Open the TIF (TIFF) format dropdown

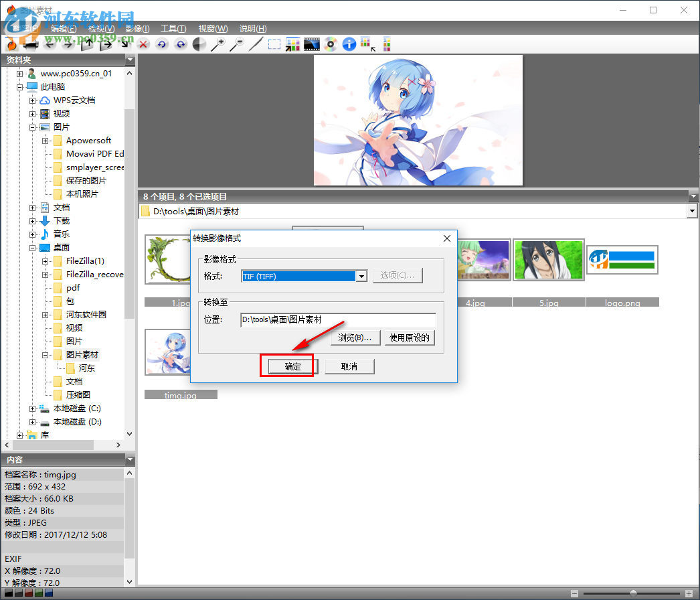click(x=361, y=277)
